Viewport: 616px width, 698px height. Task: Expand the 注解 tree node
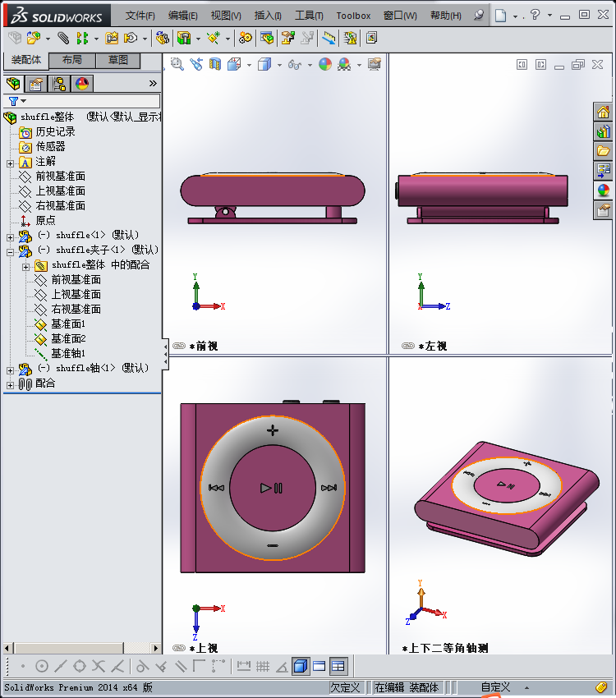tap(10, 163)
